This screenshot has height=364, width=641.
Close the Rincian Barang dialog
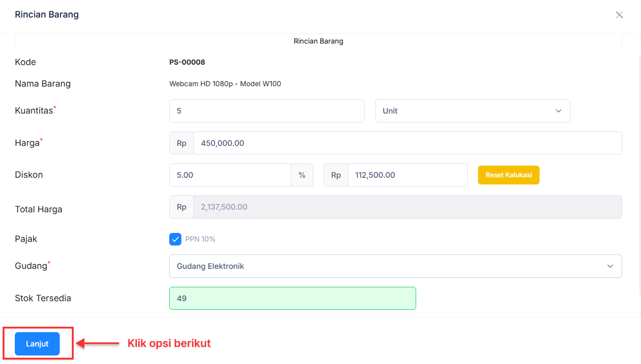pyautogui.click(x=619, y=15)
